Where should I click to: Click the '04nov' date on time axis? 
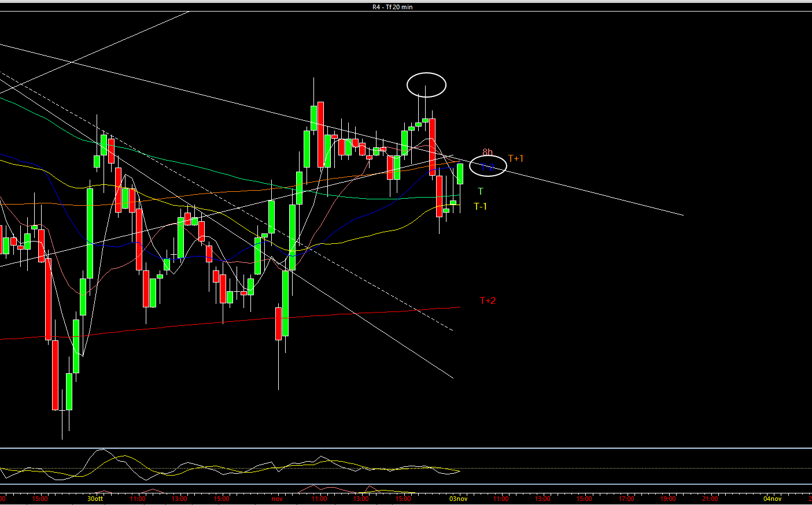pos(773,499)
